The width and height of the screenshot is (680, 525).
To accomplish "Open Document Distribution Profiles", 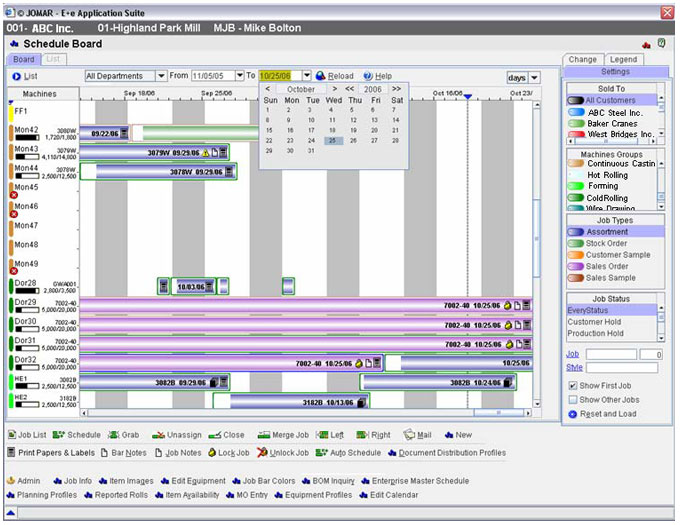I will point(447,453).
